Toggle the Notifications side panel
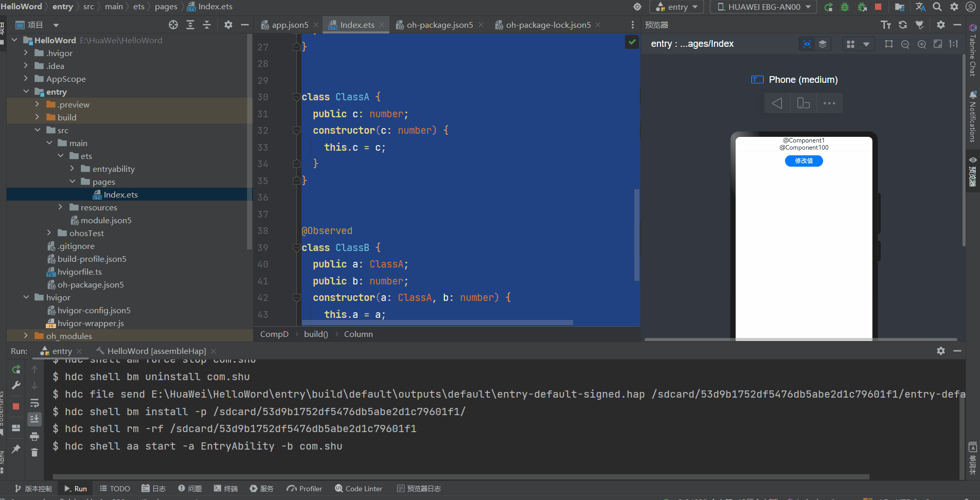The width and height of the screenshot is (980, 500). pos(973,117)
